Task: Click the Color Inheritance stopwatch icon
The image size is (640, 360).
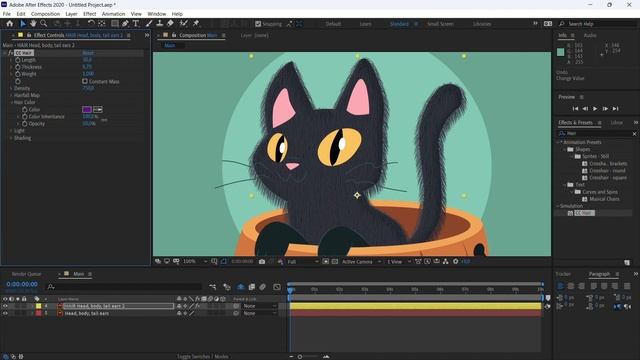Action: pos(25,116)
